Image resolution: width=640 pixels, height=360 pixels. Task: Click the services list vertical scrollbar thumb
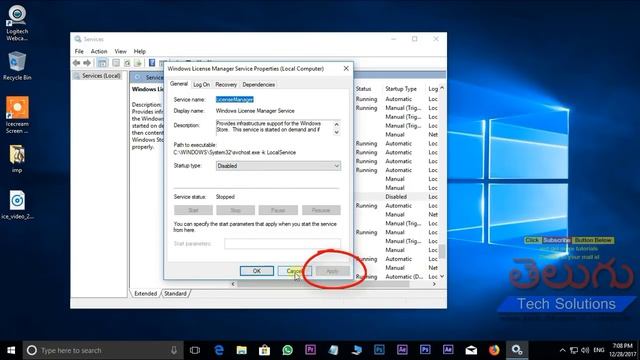(x=442, y=251)
